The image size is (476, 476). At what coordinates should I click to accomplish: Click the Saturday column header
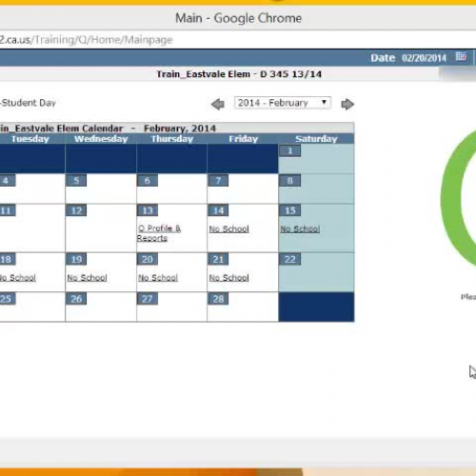pos(316,139)
